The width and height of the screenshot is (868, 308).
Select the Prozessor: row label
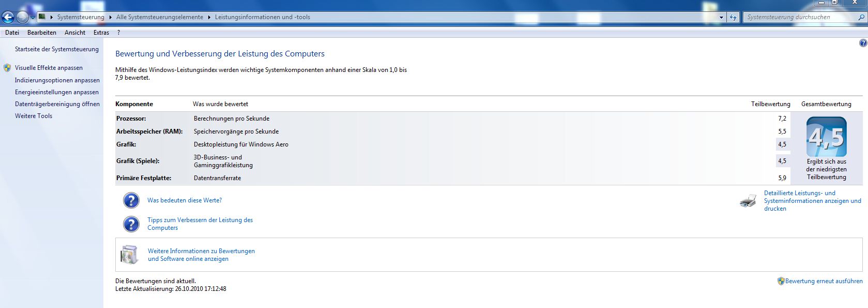[x=131, y=119]
